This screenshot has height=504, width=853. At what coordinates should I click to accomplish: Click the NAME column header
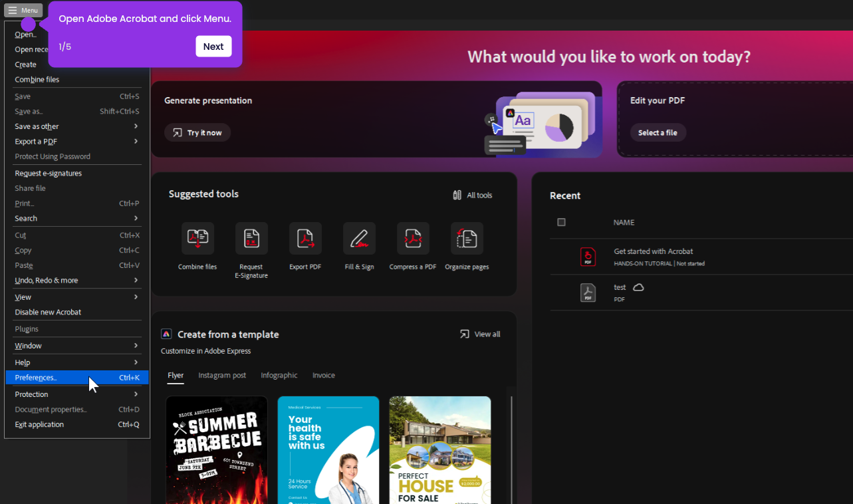(624, 222)
